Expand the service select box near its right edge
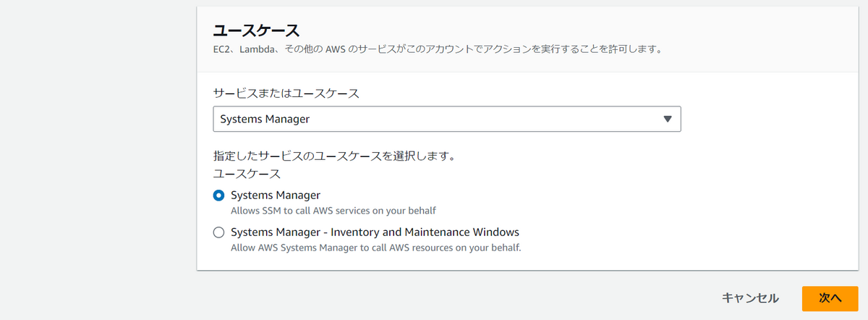This screenshot has height=320, width=868. point(668,119)
